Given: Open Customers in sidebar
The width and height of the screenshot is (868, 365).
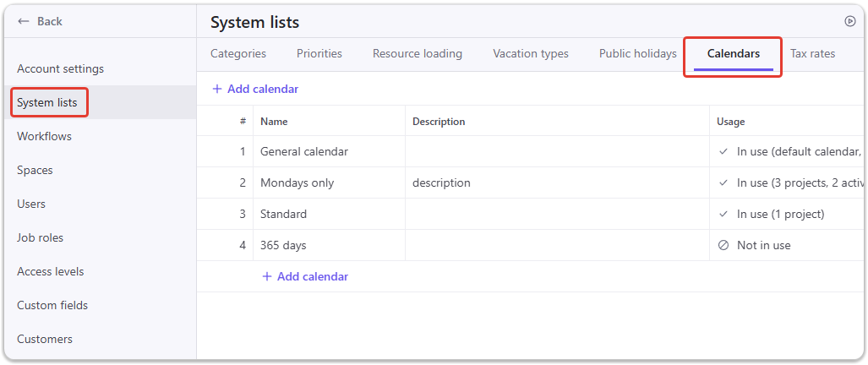Looking at the screenshot, I should tap(45, 339).
